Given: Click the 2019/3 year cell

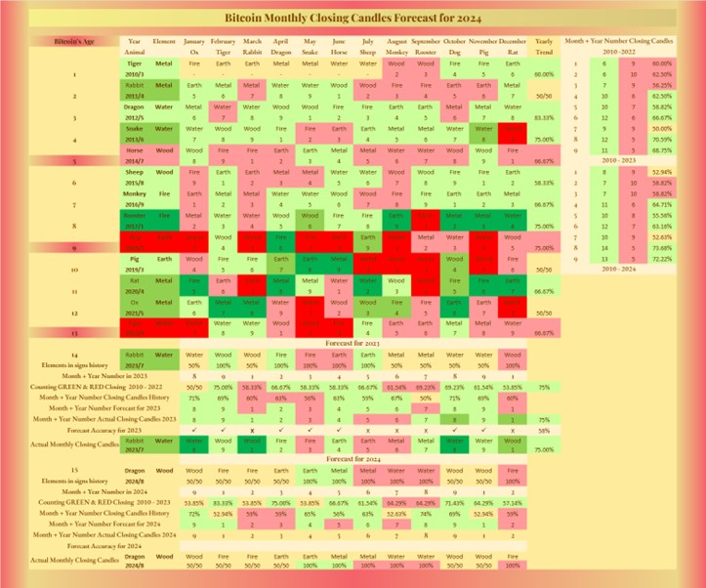Looking at the screenshot, I should 134,270.
